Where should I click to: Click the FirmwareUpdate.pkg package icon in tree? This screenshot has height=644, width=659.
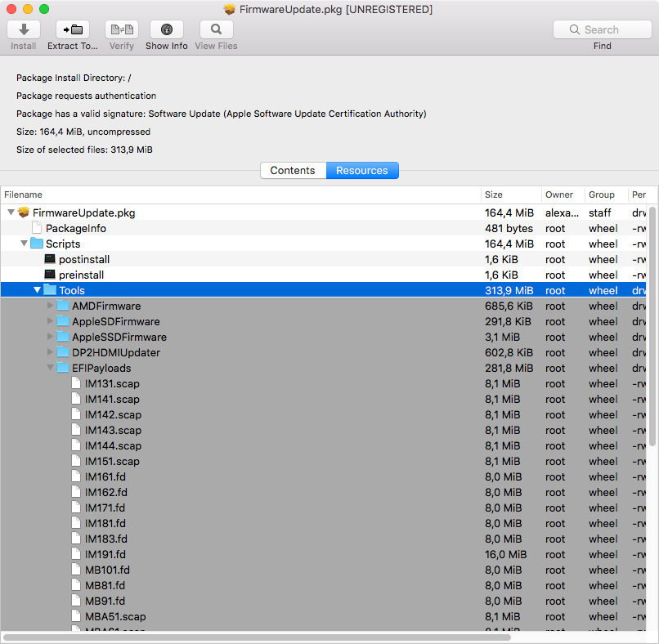pos(24,212)
